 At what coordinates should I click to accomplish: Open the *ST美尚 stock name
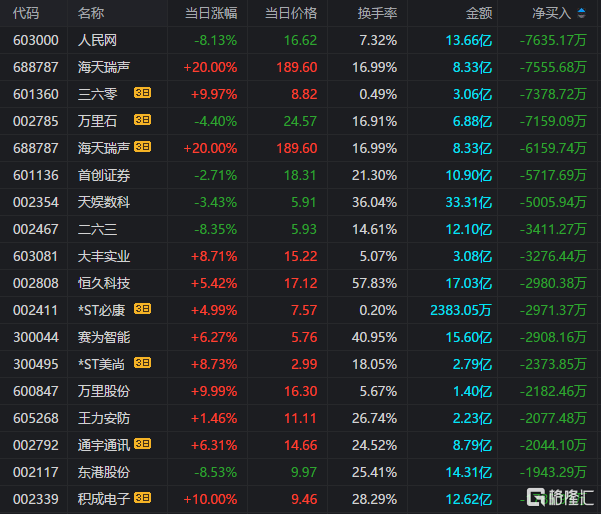pos(102,365)
